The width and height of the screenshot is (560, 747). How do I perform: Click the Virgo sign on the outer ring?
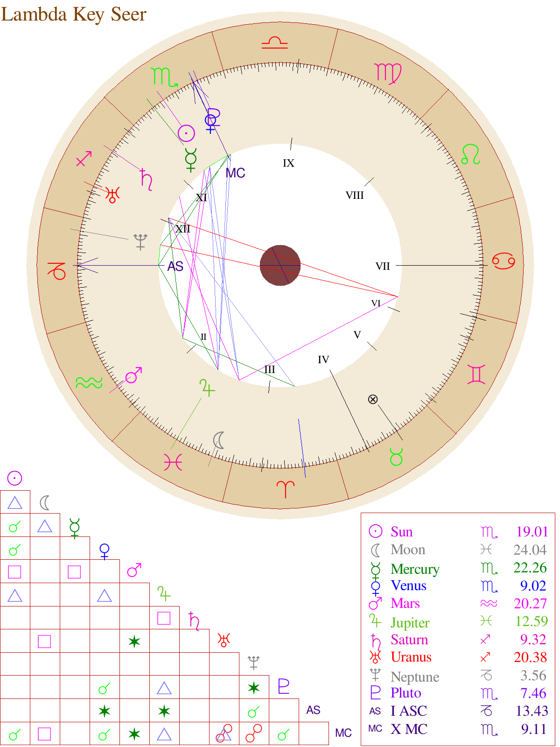click(x=388, y=73)
